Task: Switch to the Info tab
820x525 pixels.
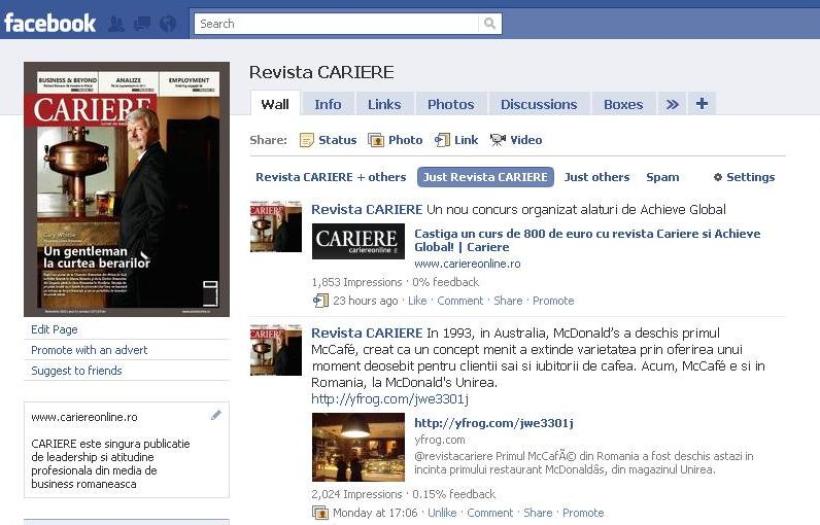Action: (x=327, y=104)
